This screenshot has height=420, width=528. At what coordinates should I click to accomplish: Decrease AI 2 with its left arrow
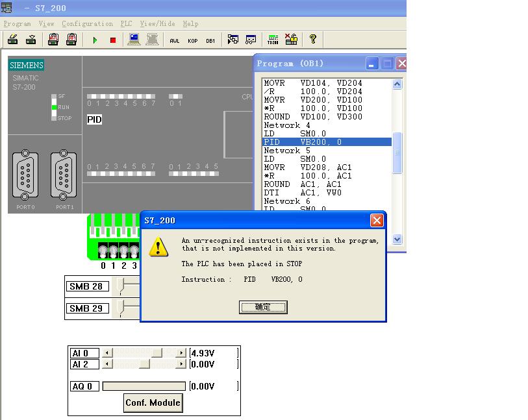click(107, 364)
